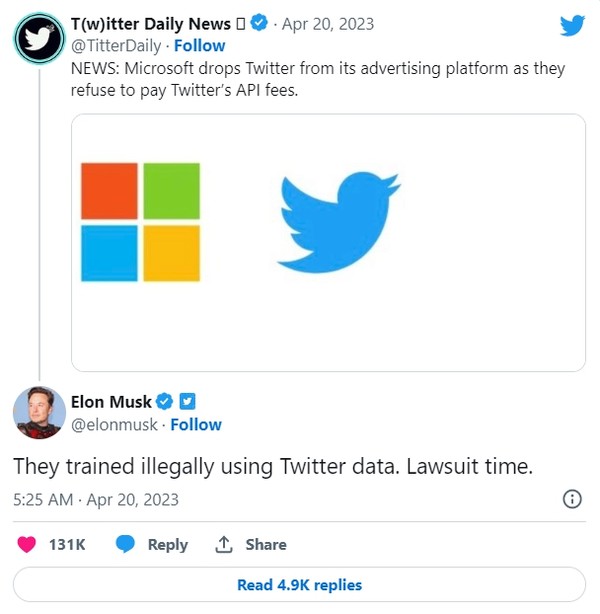The width and height of the screenshot is (600, 614).
Task: Follow @elonmusk via the Follow link
Action: pos(196,425)
